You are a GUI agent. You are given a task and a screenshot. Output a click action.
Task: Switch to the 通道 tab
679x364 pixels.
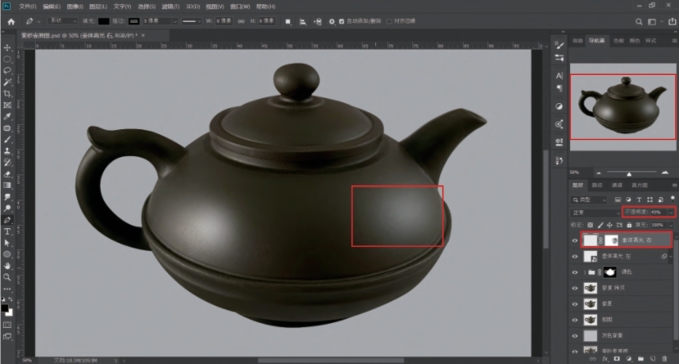617,185
